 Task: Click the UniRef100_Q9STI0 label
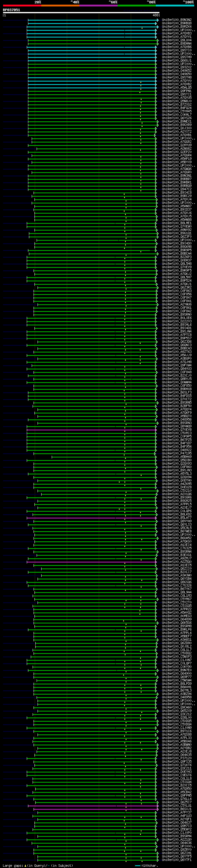coord(176,50)
